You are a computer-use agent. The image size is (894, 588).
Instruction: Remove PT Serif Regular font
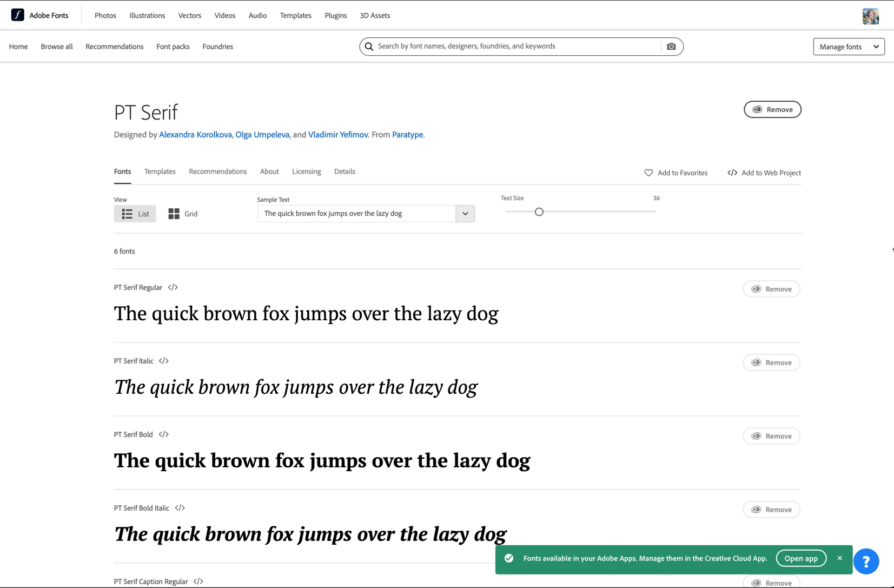tap(771, 289)
